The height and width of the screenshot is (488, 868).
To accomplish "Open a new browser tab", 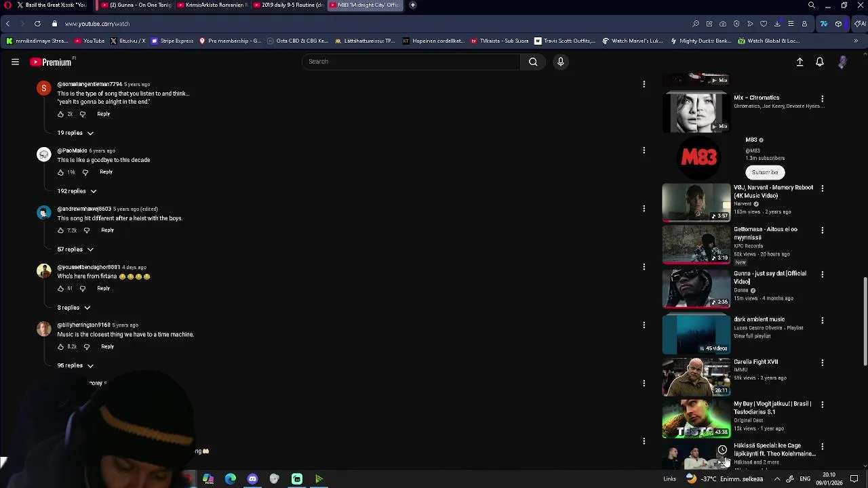I will 412,5.
